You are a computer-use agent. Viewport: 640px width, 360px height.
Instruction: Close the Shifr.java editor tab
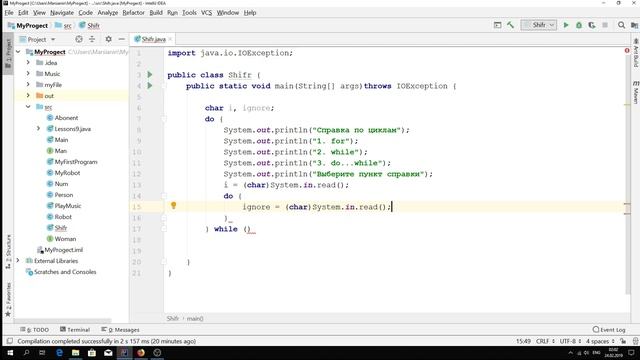coord(170,39)
